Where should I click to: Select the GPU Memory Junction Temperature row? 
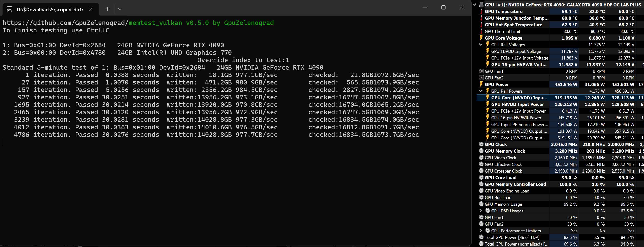pos(516,18)
